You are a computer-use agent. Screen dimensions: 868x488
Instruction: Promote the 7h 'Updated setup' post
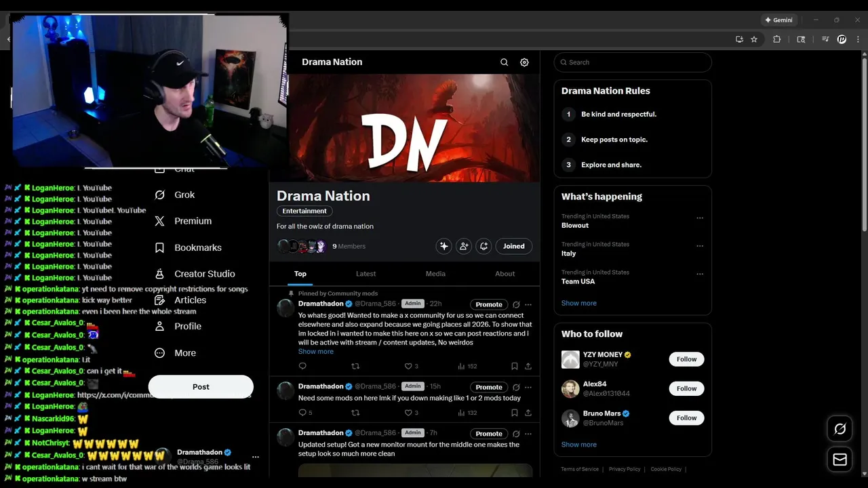click(x=489, y=434)
